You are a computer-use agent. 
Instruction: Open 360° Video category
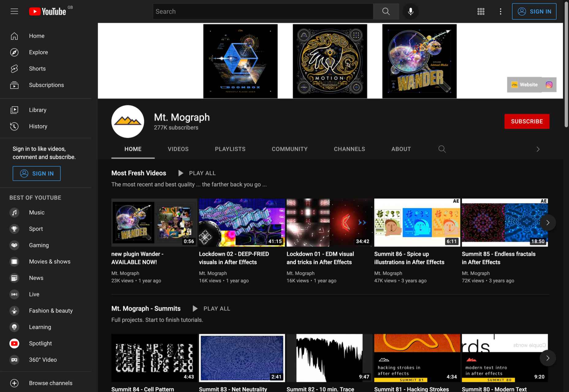(46, 360)
